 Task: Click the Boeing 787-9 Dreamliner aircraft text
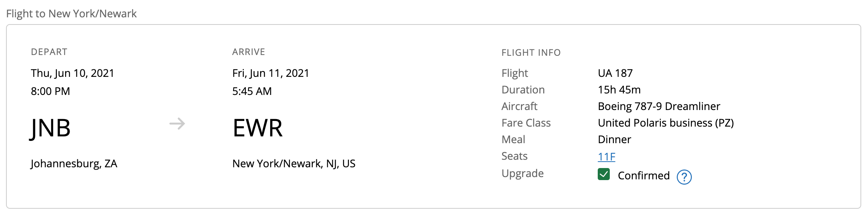click(x=659, y=106)
